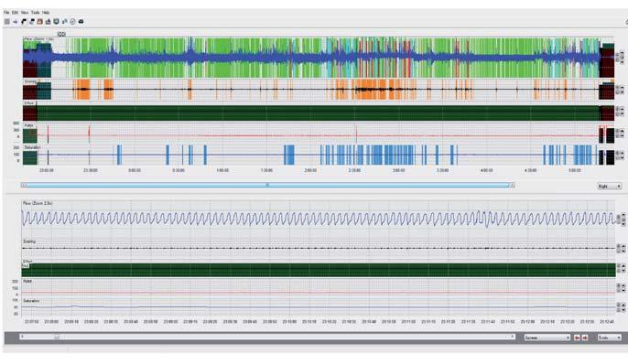Click the black cloud toolbar icon
The image size is (628, 364).
point(81,22)
